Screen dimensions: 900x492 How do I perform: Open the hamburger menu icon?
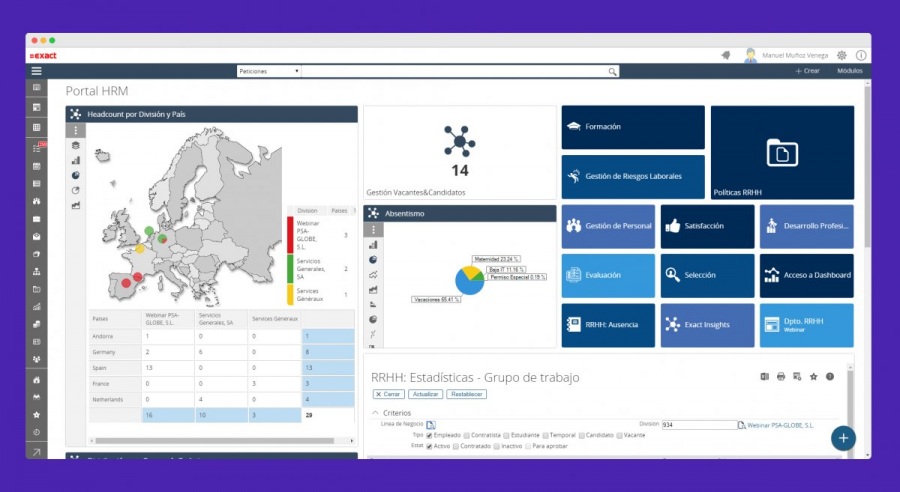[x=36, y=71]
